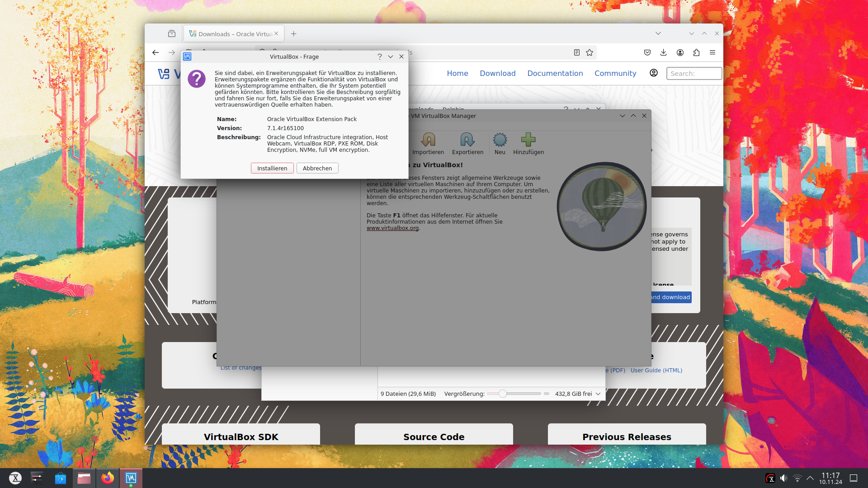Viewport: 868px width, 488px height.
Task: Open a new Firefox tab with plus icon
Action: tap(294, 34)
